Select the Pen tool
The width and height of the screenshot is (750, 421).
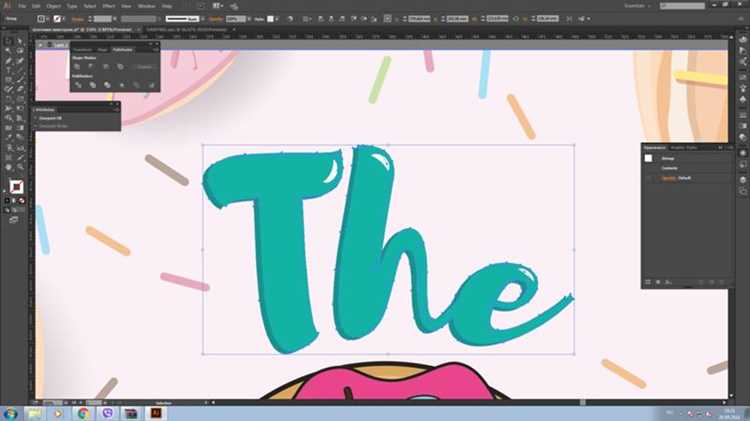8,61
